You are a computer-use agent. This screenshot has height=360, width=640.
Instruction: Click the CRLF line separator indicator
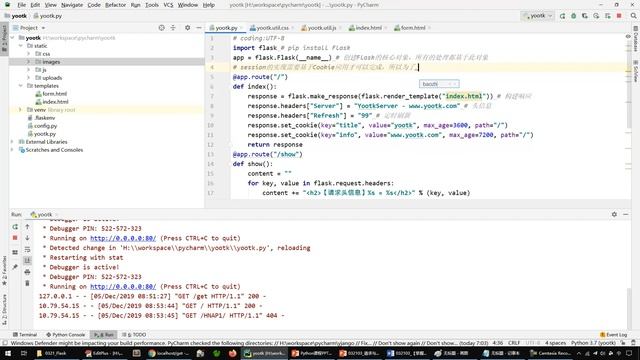514,343
